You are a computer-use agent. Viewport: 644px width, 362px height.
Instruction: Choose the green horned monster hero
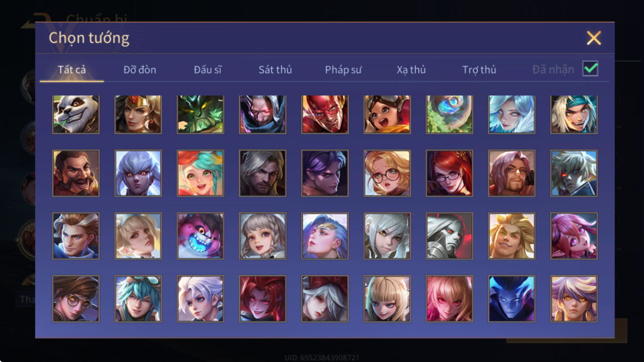pos(201,114)
